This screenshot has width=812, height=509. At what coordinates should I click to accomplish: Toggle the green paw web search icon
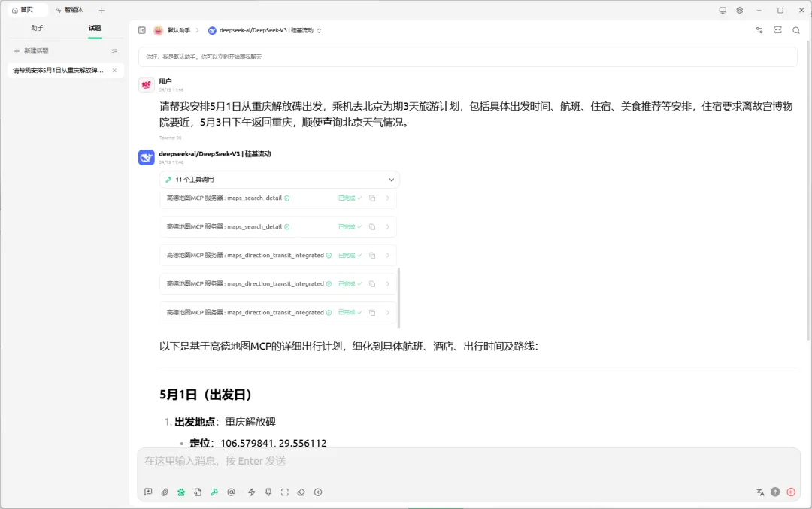pyautogui.click(x=181, y=492)
